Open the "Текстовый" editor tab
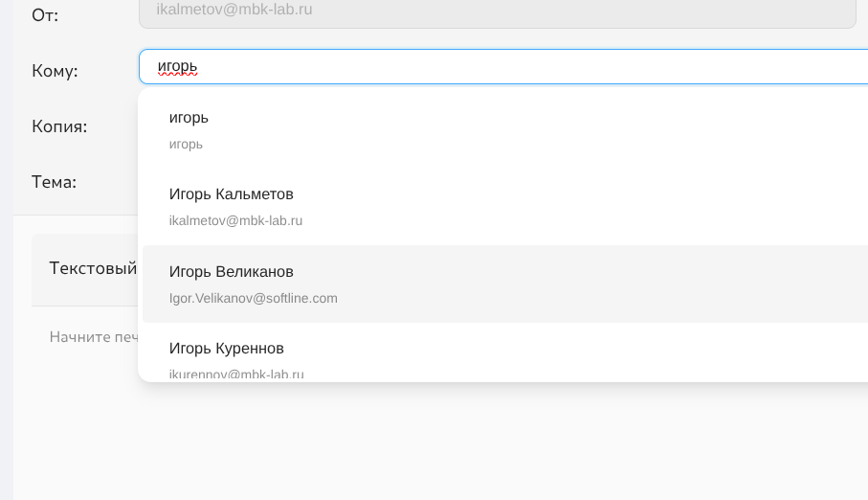 tap(92, 268)
